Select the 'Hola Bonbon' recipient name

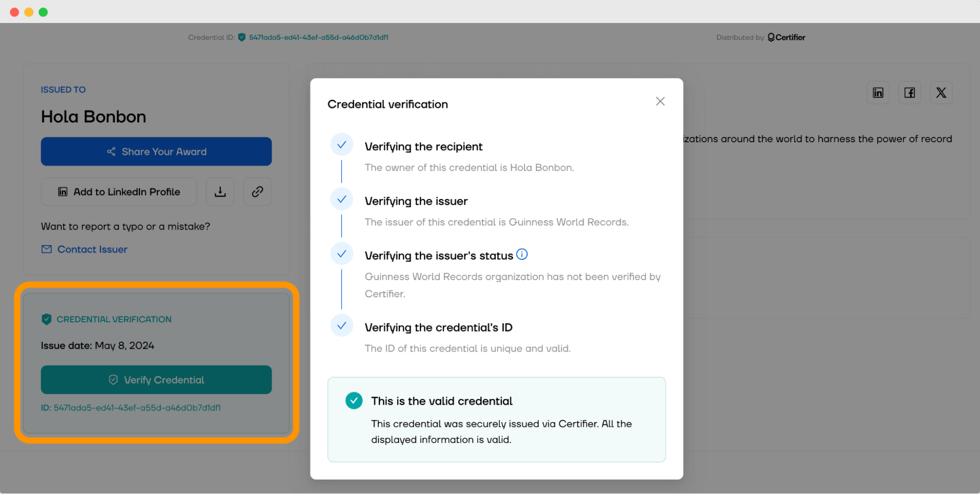tap(94, 117)
